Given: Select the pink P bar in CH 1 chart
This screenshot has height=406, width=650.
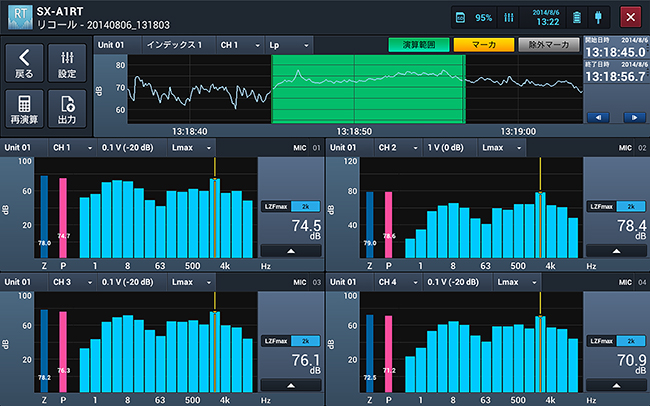Looking at the screenshot, I should [63, 218].
